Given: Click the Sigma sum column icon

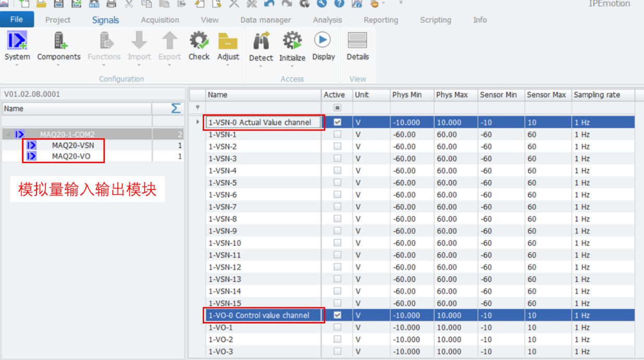Looking at the screenshot, I should (x=176, y=108).
